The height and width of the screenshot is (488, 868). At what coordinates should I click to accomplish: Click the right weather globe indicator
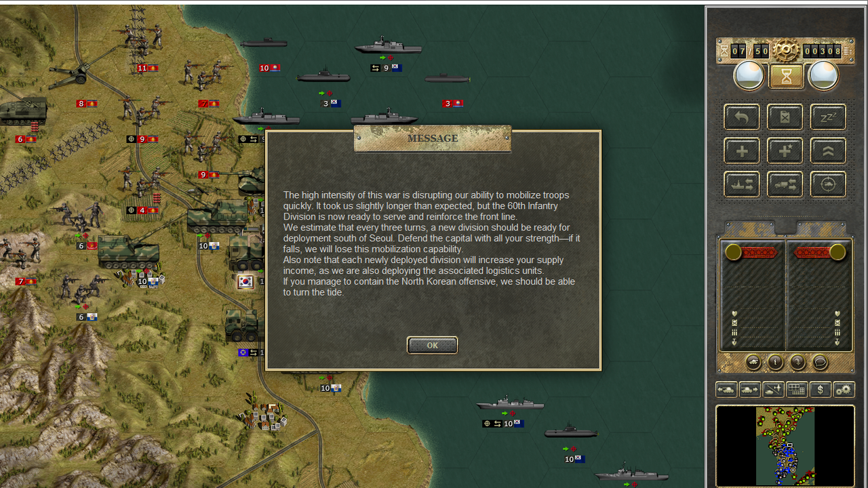click(x=823, y=75)
